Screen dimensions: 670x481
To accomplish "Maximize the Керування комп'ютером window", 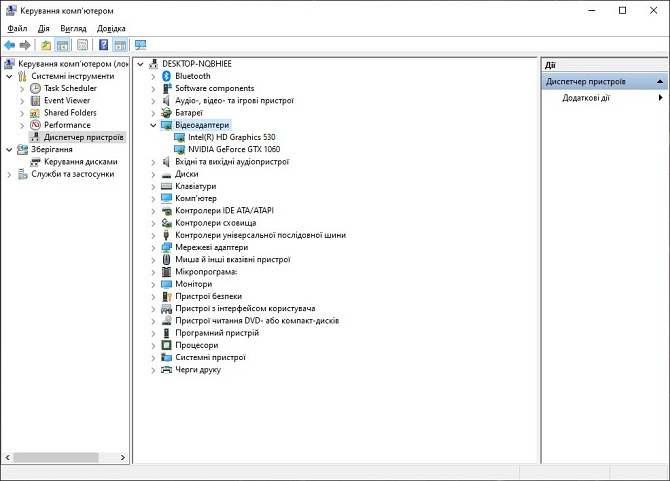I will pos(623,11).
